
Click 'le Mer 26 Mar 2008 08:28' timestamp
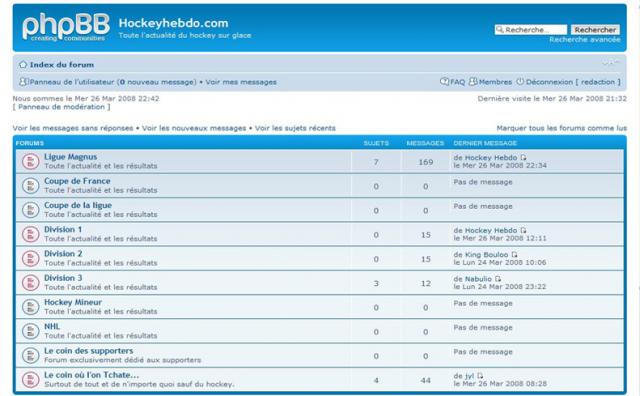[500, 384]
